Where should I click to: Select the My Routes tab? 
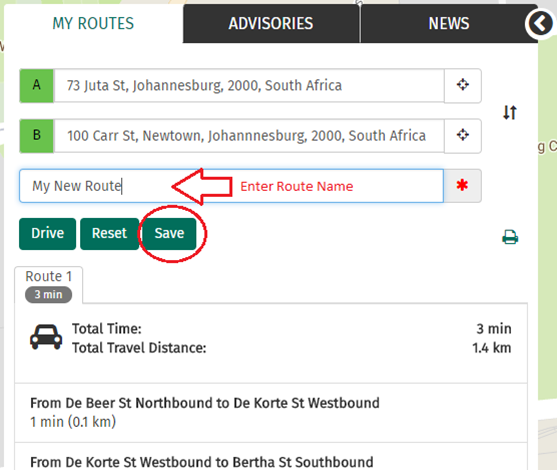(x=93, y=24)
